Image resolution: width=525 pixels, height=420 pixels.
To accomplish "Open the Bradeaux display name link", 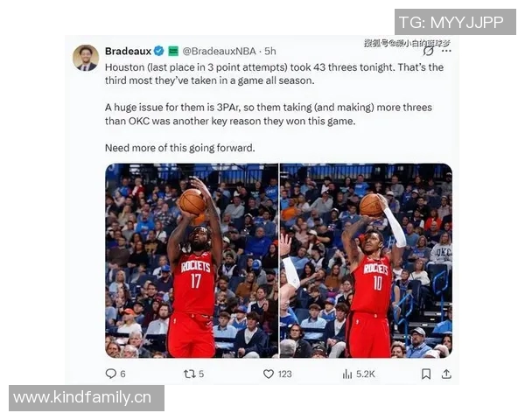I will (x=129, y=51).
